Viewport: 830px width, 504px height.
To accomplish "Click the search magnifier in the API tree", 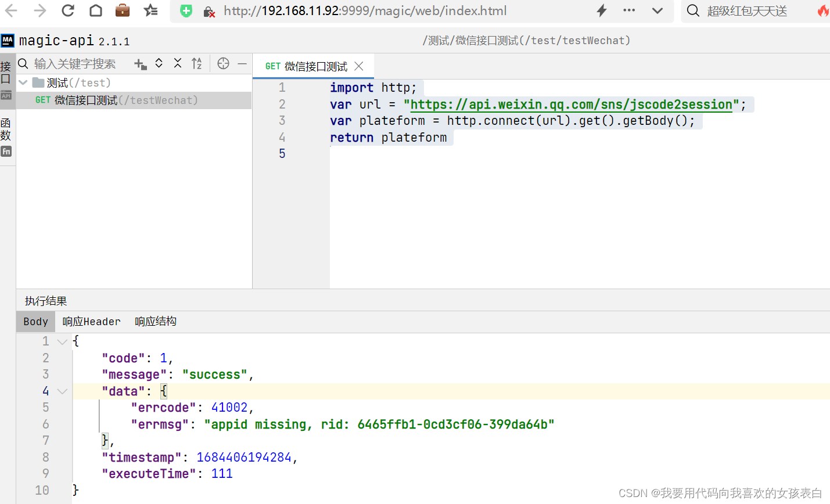I will tap(23, 63).
